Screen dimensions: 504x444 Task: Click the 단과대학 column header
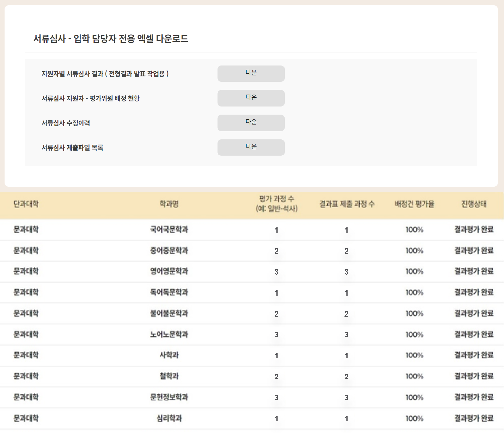26,204
